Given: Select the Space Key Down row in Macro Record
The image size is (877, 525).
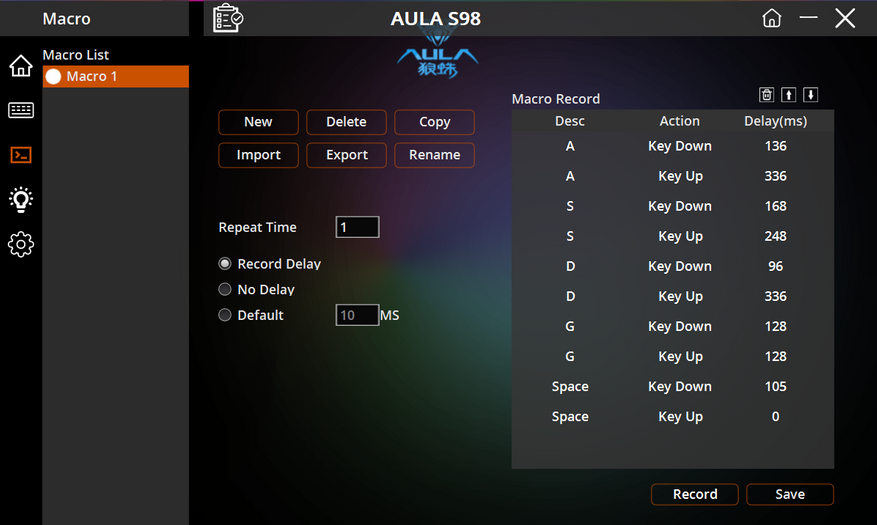Looking at the screenshot, I should point(672,386).
